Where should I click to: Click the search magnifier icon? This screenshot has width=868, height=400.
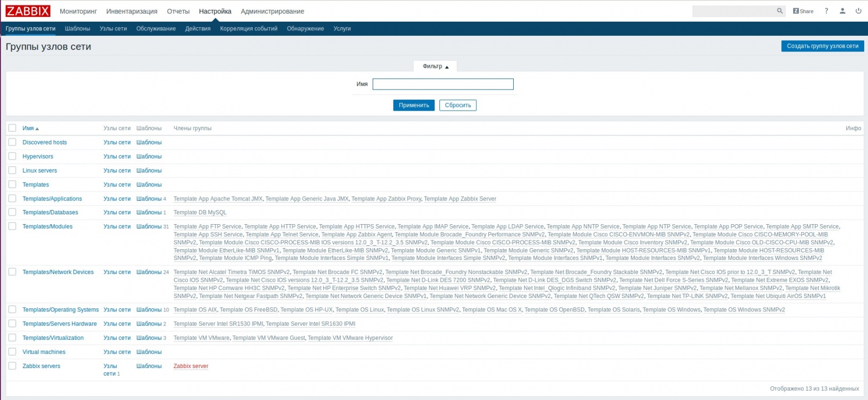pos(780,11)
